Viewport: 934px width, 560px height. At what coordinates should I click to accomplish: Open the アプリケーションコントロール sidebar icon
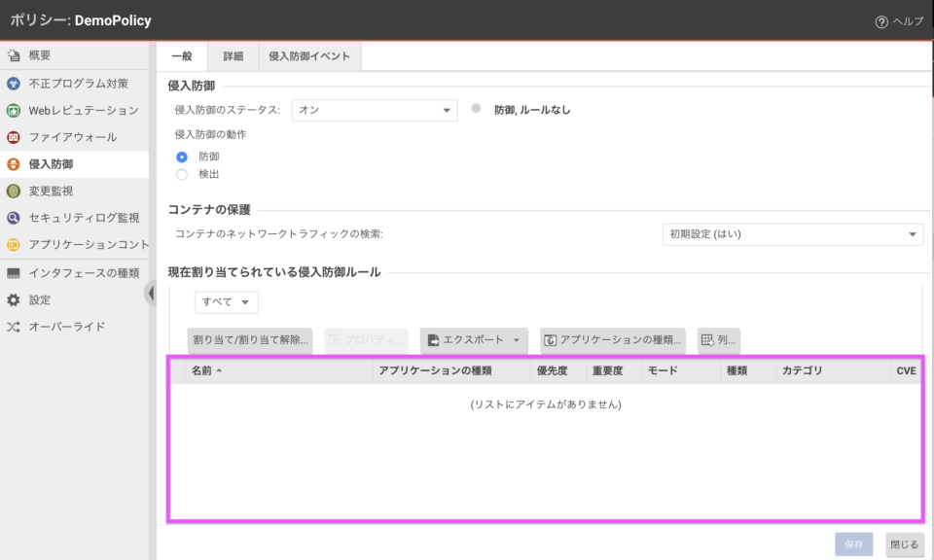12,245
